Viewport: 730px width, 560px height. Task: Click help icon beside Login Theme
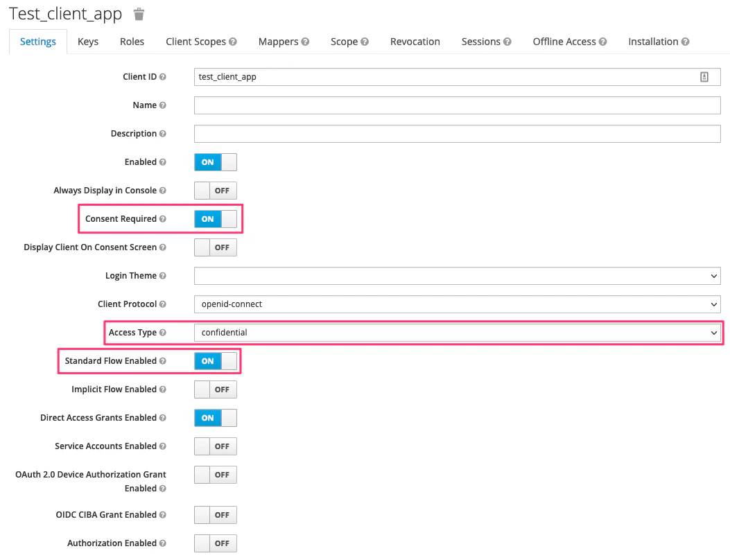pyautogui.click(x=162, y=276)
